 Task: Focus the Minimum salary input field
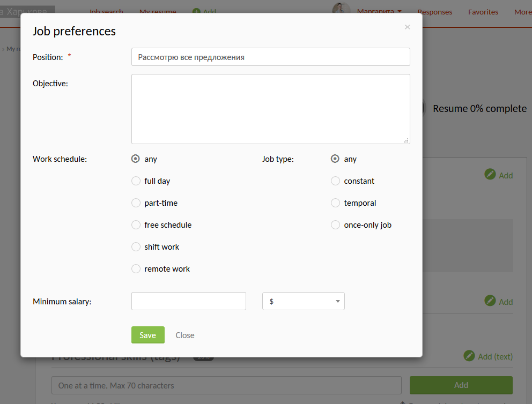[x=188, y=301]
